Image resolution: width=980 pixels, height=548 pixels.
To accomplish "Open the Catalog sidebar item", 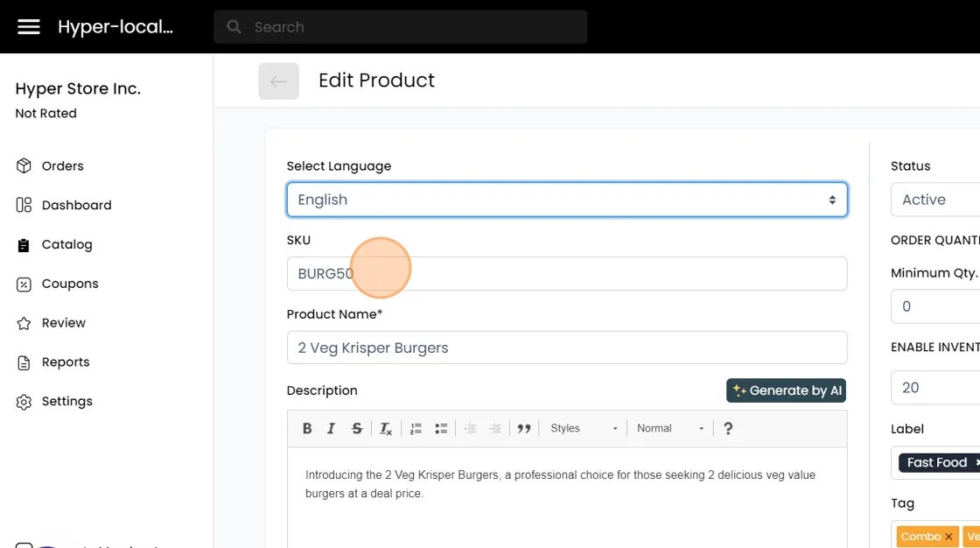I will 66,245.
